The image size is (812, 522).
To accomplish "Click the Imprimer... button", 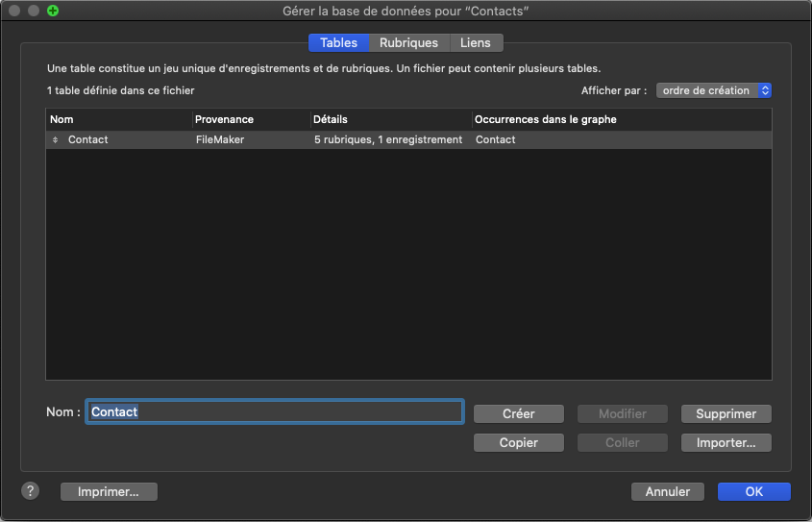I will click(x=109, y=491).
